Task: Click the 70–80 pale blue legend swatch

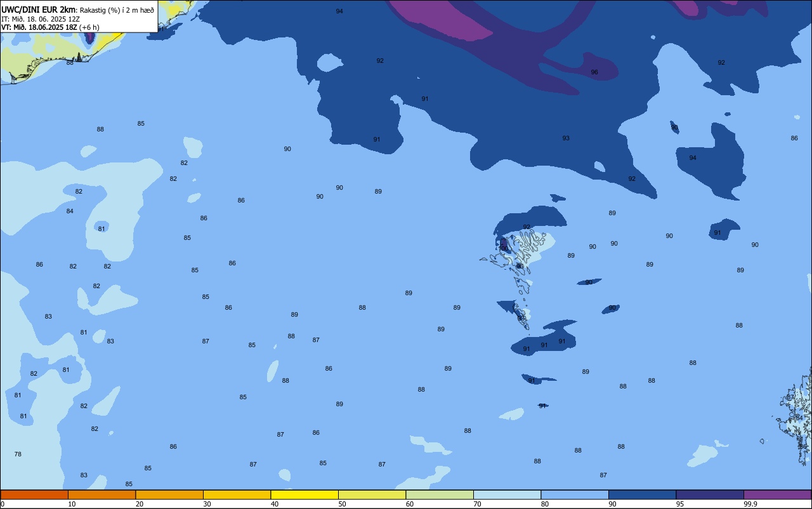Action: 507,494
